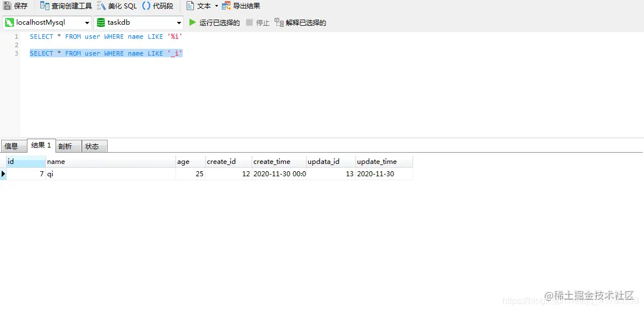Click the create_time column header
Viewport: 644px width, 311px height.
coord(279,162)
